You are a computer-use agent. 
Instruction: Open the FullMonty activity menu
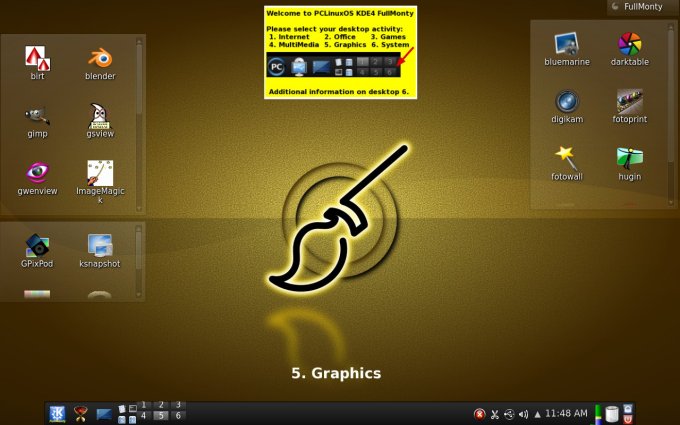(643, 7)
